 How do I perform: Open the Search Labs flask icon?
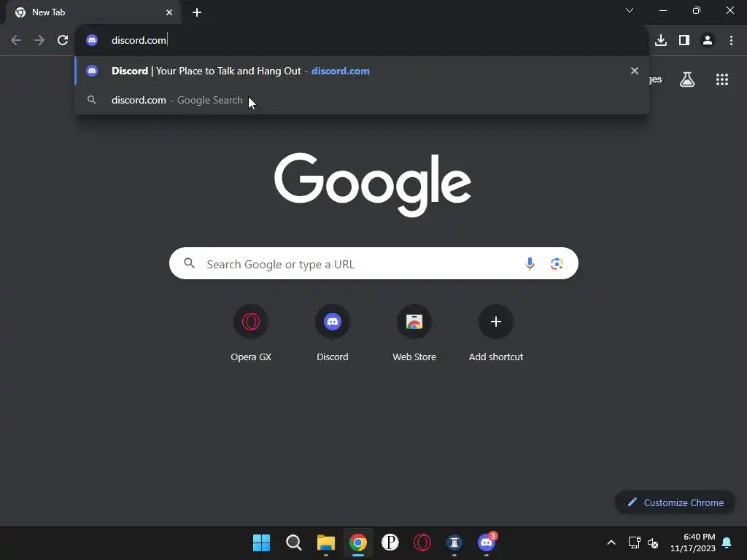[687, 79]
